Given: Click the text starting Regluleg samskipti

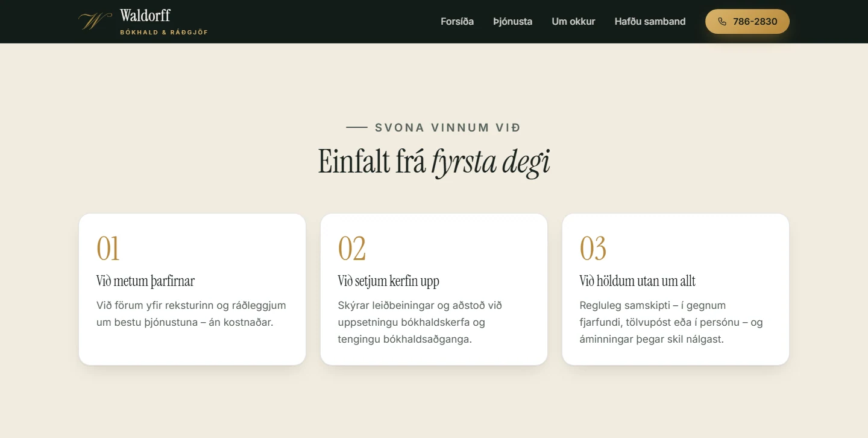Looking at the screenshot, I should pyautogui.click(x=671, y=322).
